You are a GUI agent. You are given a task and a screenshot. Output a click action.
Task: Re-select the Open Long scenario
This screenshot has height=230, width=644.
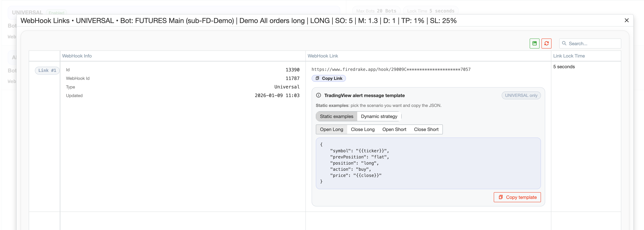(x=332, y=129)
